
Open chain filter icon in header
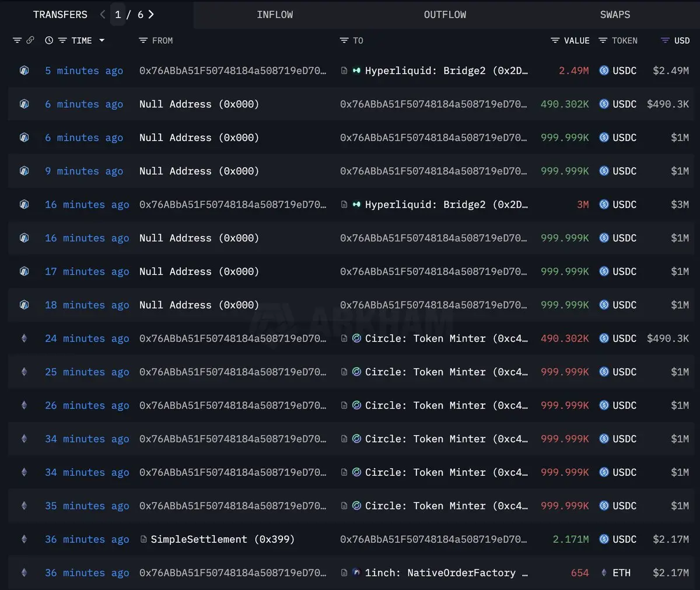(17, 41)
